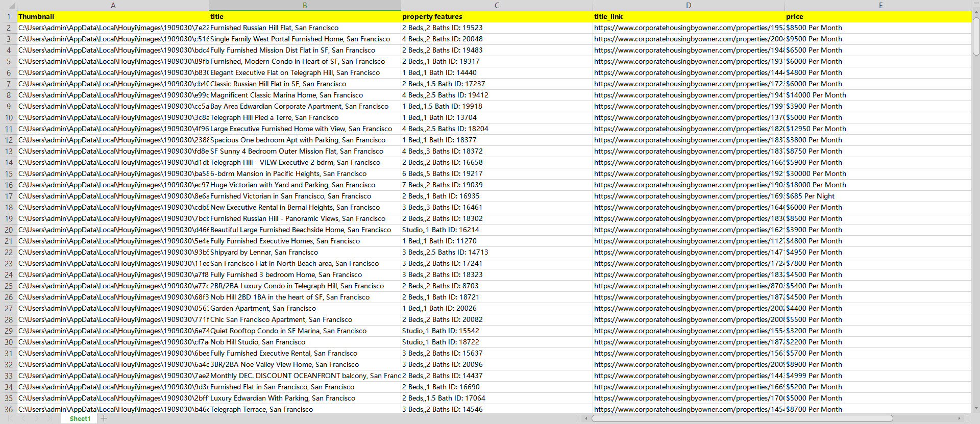This screenshot has width=980, height=424.
Task: Select row 2 header
Action: [x=8, y=28]
